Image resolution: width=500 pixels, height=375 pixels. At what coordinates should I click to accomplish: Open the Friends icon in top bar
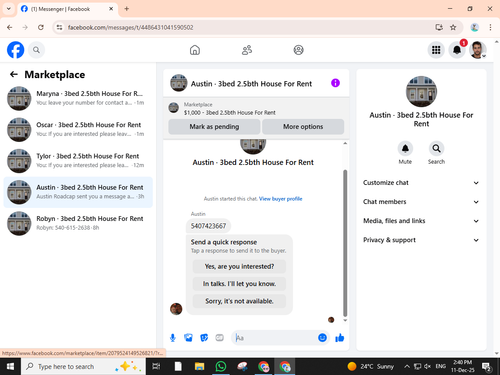tap(247, 50)
